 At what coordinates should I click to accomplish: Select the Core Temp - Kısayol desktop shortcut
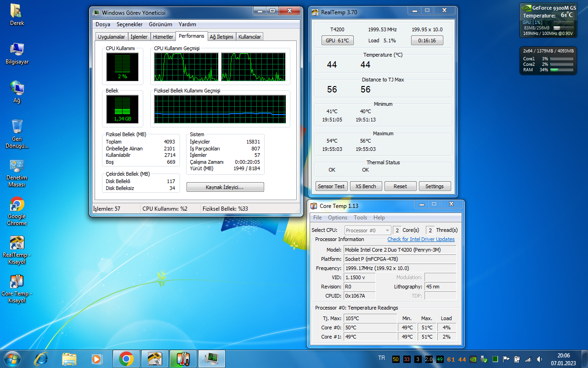click(17, 289)
